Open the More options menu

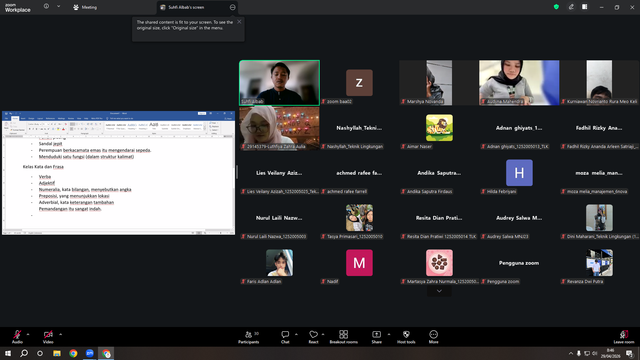(x=433, y=337)
